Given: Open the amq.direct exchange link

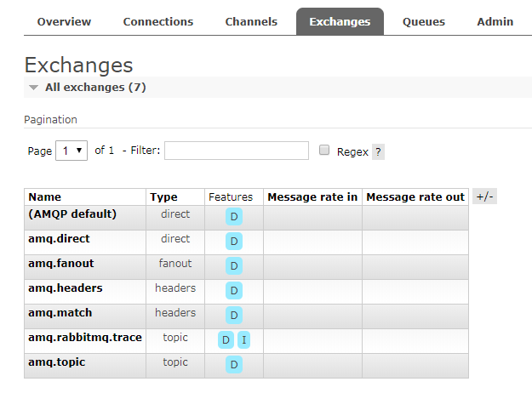Looking at the screenshot, I should 59,239.
